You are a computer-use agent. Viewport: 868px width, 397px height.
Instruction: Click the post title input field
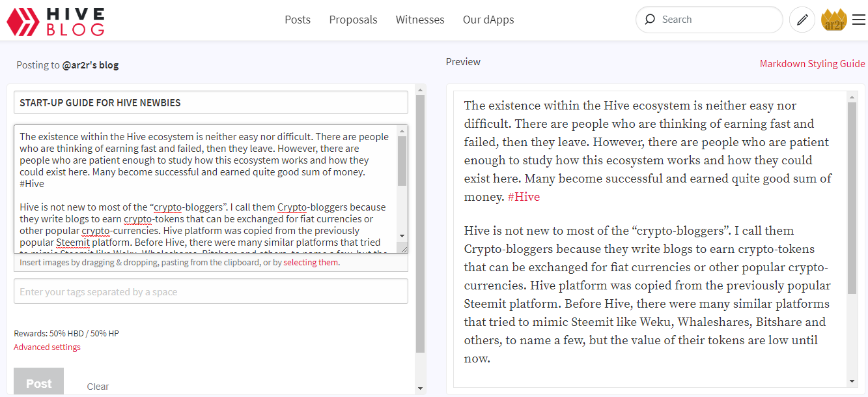click(211, 102)
